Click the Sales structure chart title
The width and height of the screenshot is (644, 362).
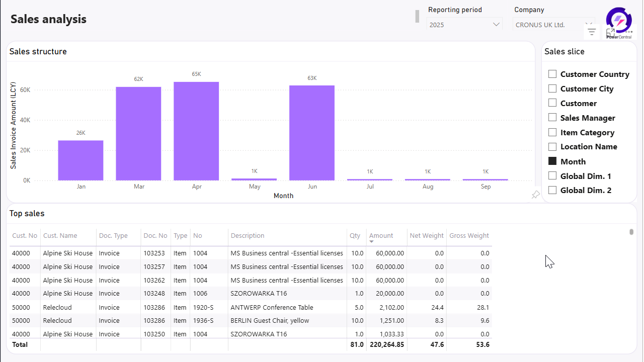point(38,51)
